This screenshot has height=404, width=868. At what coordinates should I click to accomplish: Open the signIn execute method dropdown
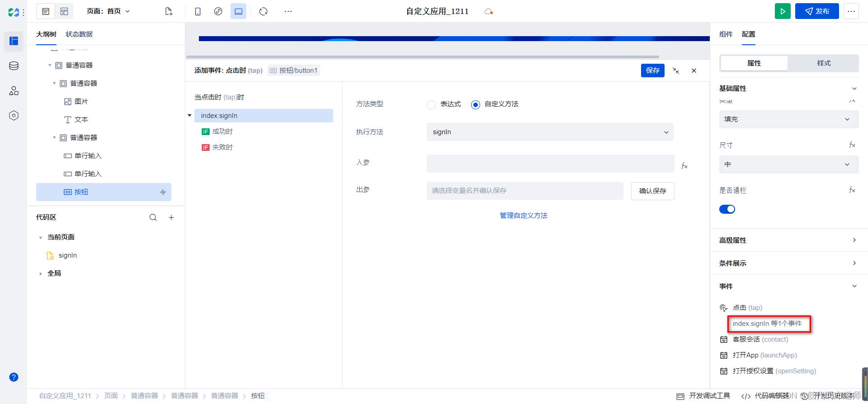click(x=550, y=132)
